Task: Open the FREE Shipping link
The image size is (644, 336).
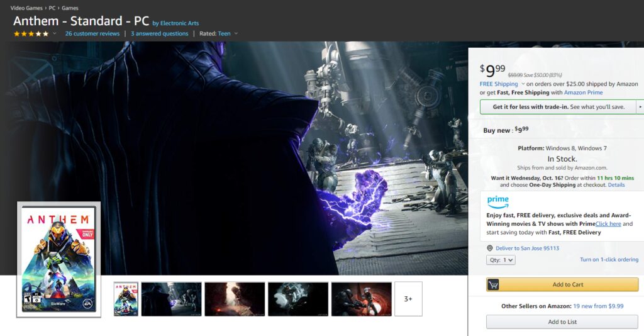Action: (499, 84)
